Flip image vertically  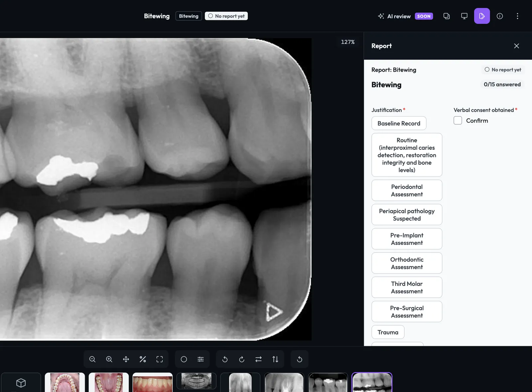pyautogui.click(x=275, y=359)
